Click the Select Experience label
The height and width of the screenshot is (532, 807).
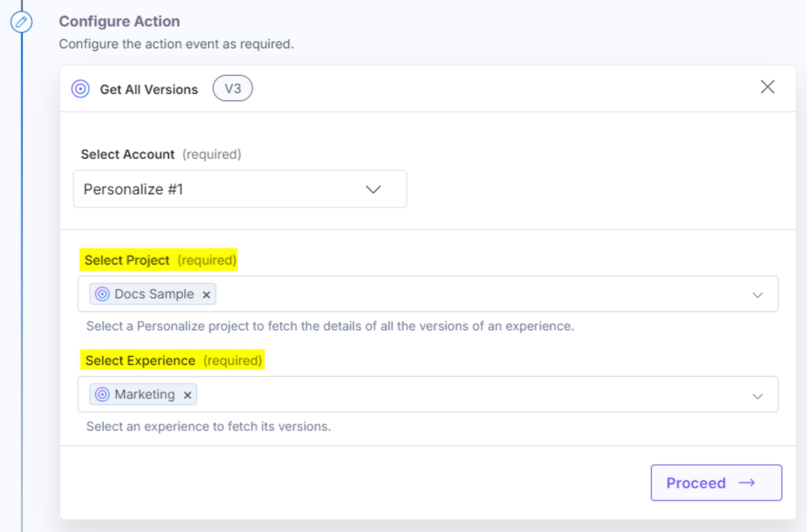140,360
